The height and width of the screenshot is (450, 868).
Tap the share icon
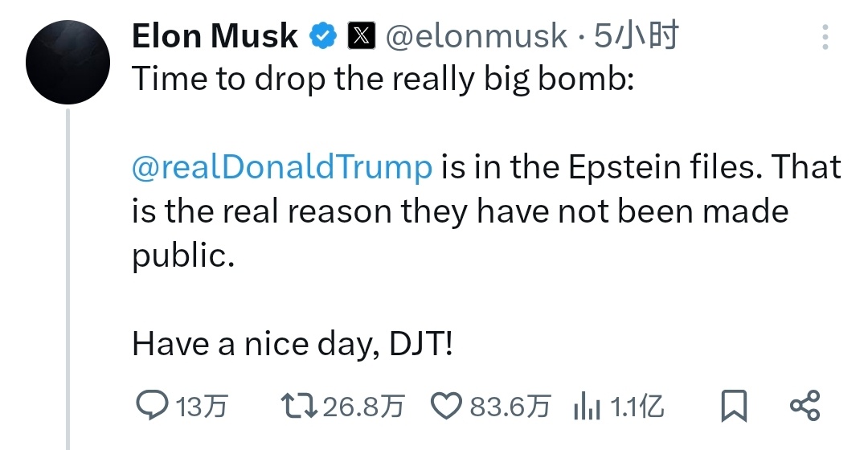[x=805, y=406]
